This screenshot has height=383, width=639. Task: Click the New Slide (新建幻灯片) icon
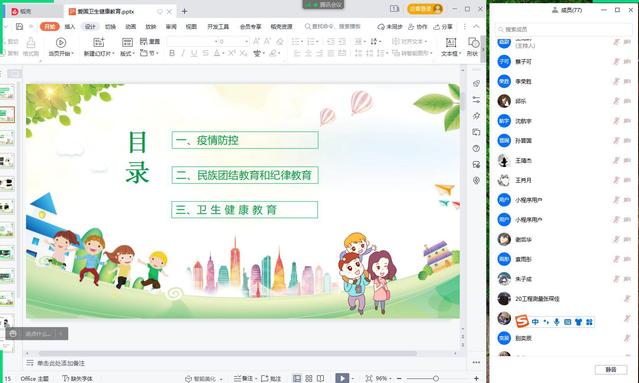pyautogui.click(x=99, y=42)
